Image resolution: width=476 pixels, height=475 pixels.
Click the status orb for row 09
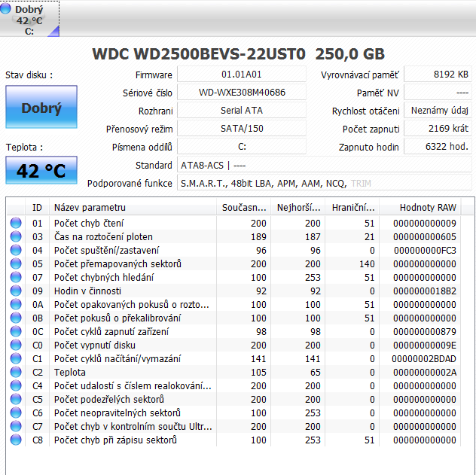(16, 291)
